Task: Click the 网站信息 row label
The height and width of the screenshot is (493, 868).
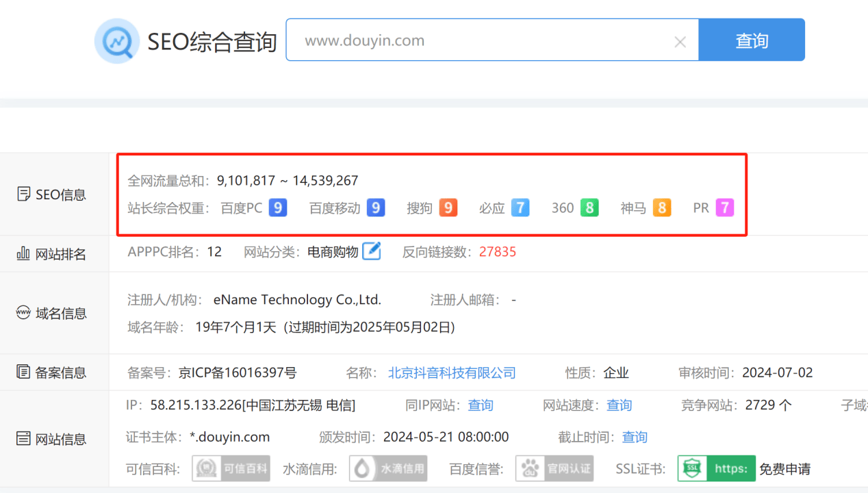Action: coord(61,440)
